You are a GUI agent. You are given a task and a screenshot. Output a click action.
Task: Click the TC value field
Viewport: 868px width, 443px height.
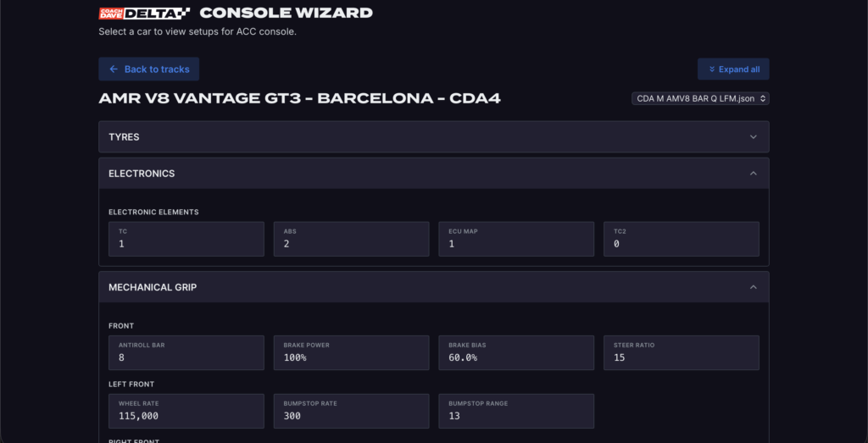(x=186, y=239)
